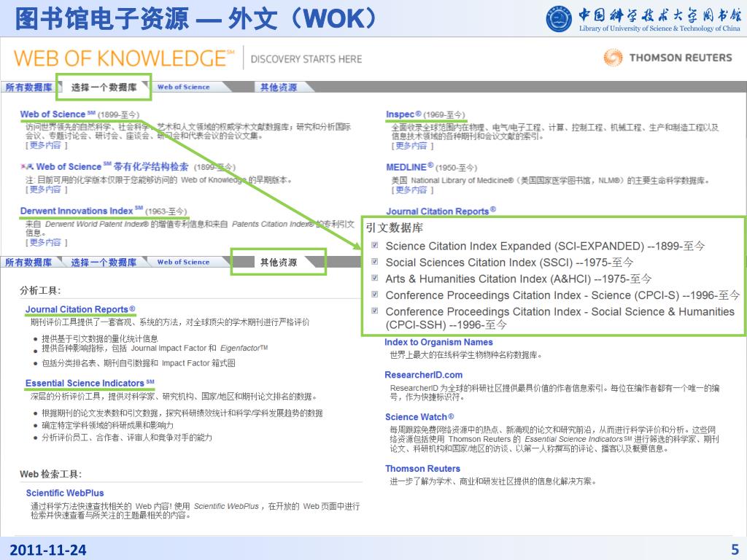Click the USTC library round emblem
The height and width of the screenshot is (560, 747).
(559, 19)
